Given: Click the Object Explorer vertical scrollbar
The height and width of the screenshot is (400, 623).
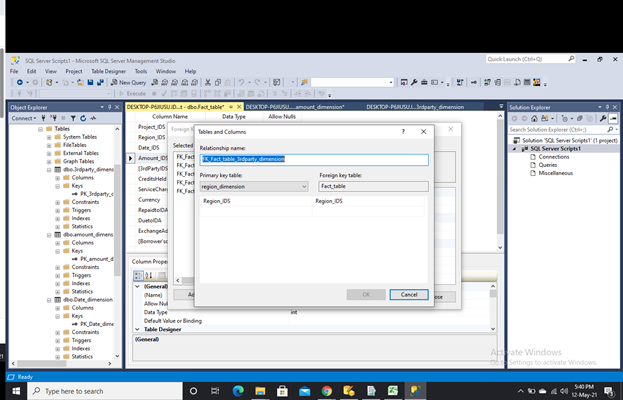Looking at the screenshot, I should [x=117, y=220].
